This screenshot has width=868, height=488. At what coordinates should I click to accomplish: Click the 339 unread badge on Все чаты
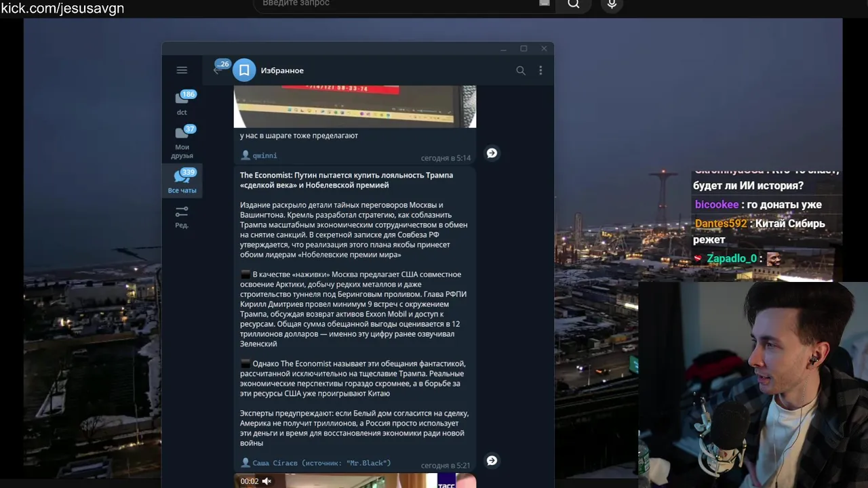point(188,172)
